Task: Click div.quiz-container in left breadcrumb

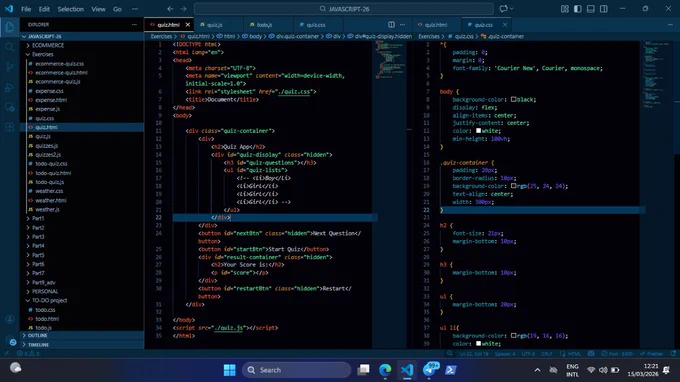Action: [x=297, y=36]
